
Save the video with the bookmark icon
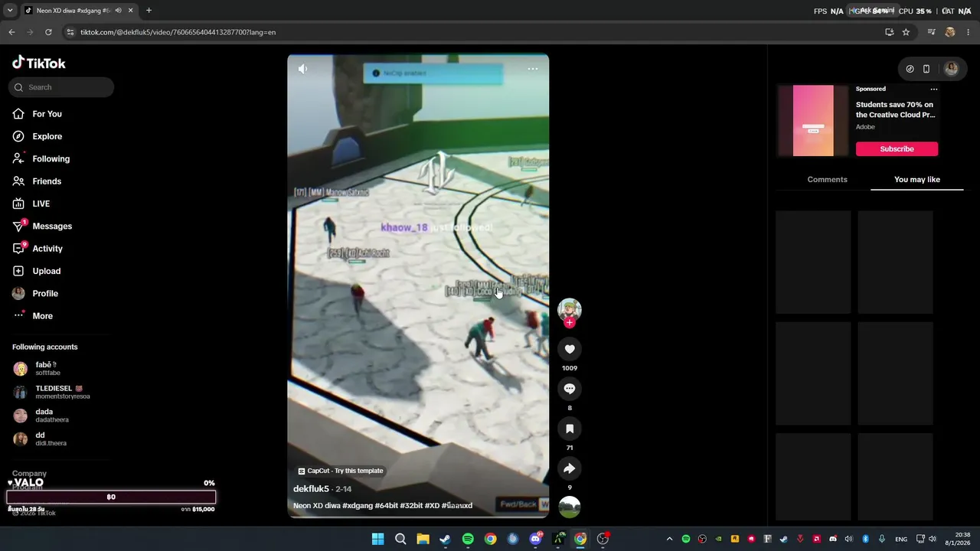[x=570, y=429]
